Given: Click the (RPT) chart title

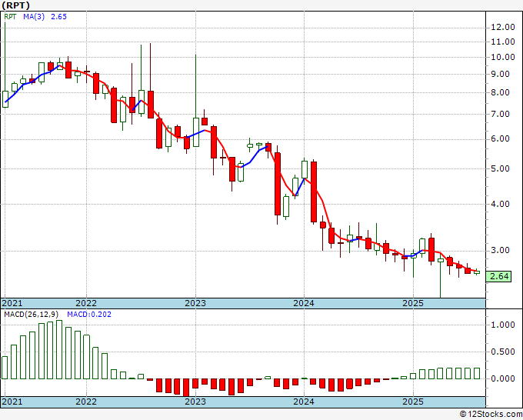Looking at the screenshot, I should [15, 5].
